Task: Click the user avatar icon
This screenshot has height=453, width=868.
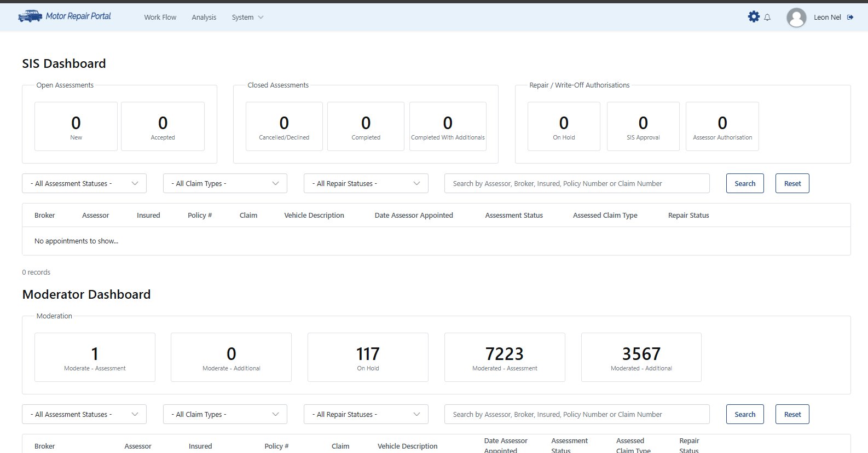Action: (x=796, y=18)
